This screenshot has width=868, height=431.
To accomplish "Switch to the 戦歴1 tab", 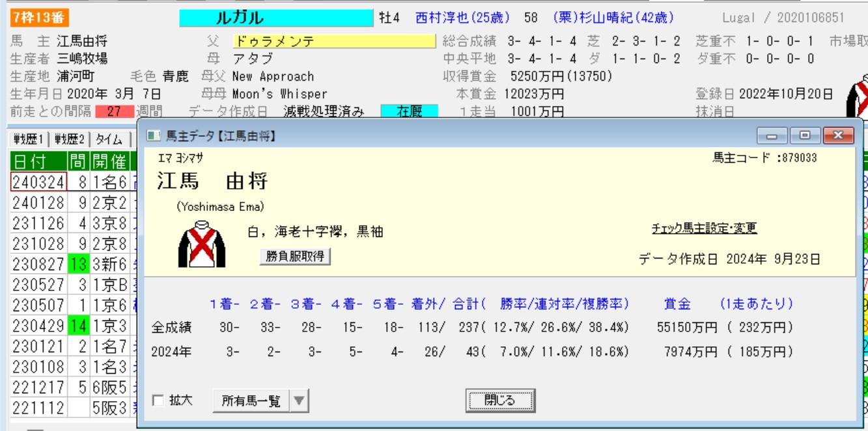I will click(27, 139).
